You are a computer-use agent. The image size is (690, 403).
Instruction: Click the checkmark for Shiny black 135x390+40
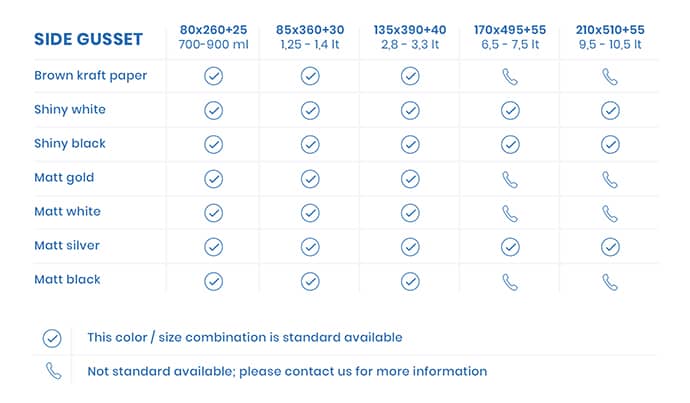tap(410, 144)
